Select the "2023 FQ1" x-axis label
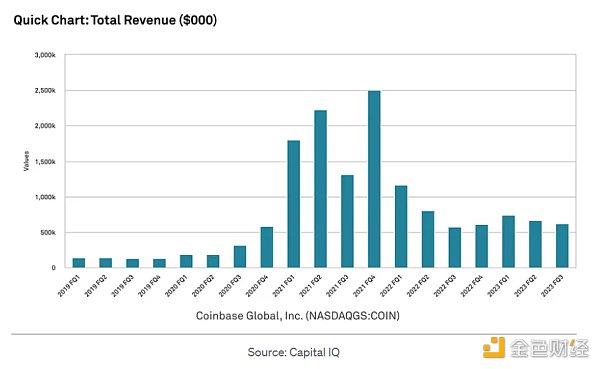Viewport: 600px width, 369px height. click(x=498, y=286)
